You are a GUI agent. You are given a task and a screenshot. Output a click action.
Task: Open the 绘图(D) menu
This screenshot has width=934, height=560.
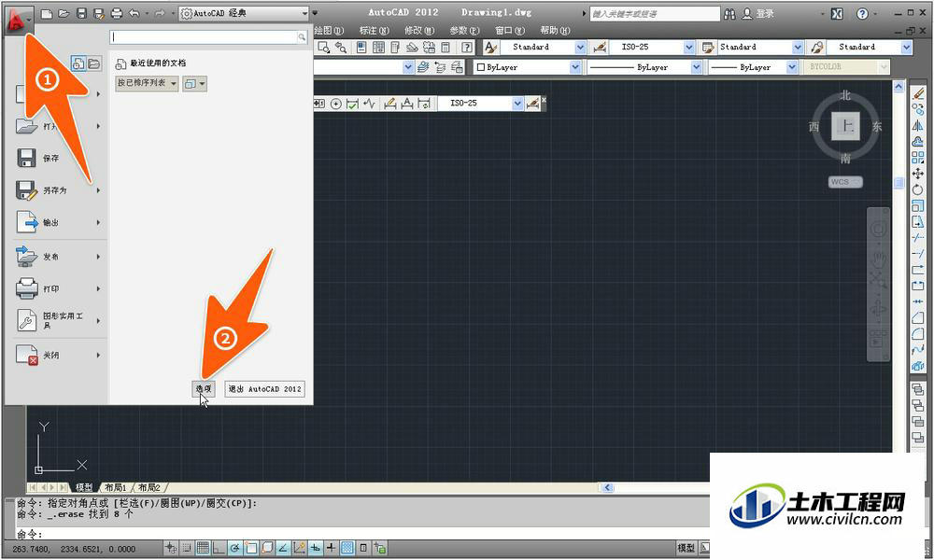click(329, 31)
